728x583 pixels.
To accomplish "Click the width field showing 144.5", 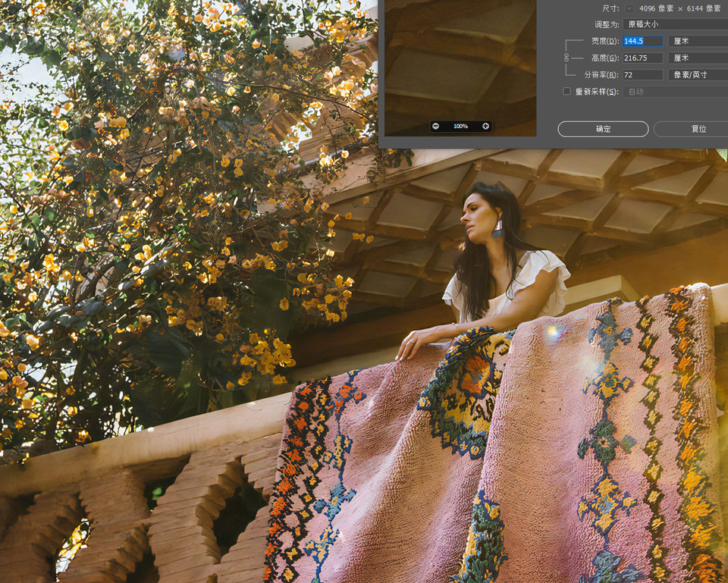I will (x=642, y=41).
